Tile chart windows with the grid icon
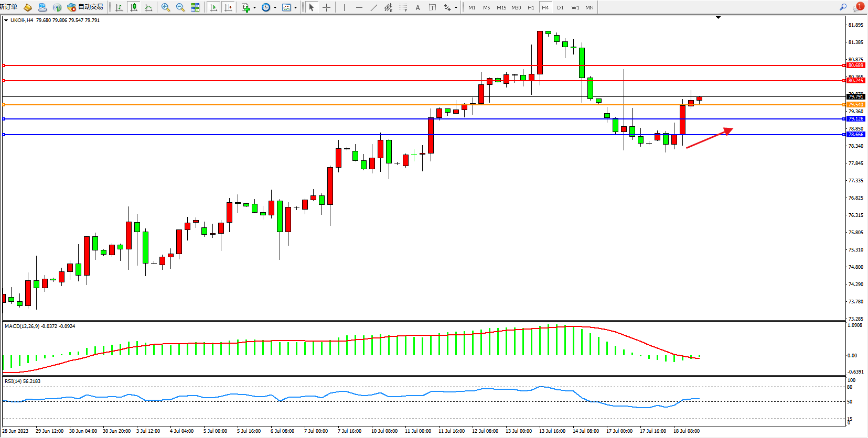 point(195,7)
